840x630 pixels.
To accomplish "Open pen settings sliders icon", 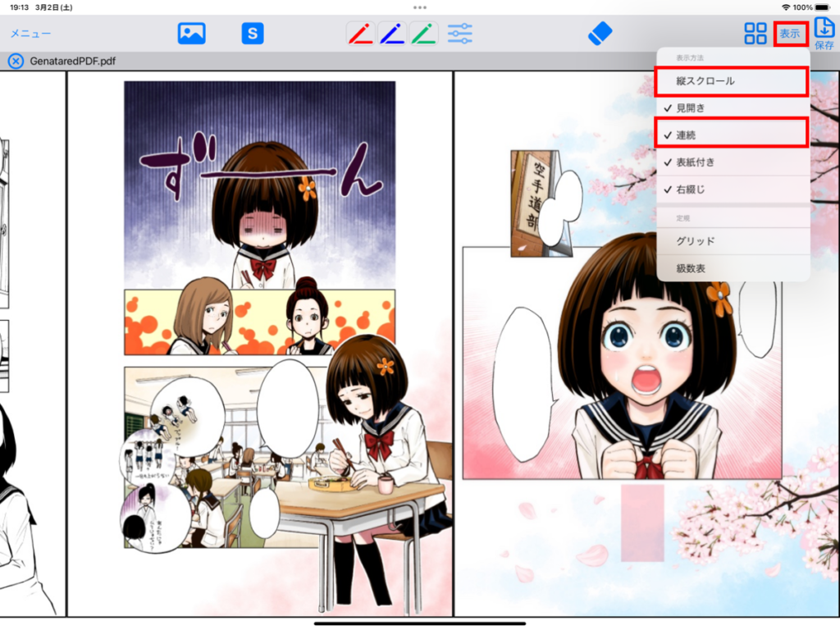I will (x=459, y=33).
